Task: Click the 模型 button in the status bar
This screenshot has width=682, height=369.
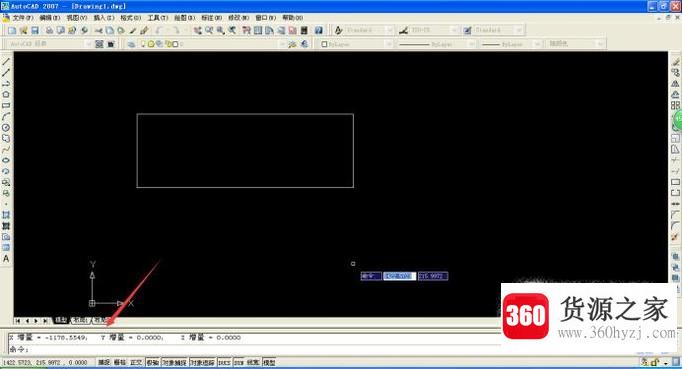Action: click(269, 362)
